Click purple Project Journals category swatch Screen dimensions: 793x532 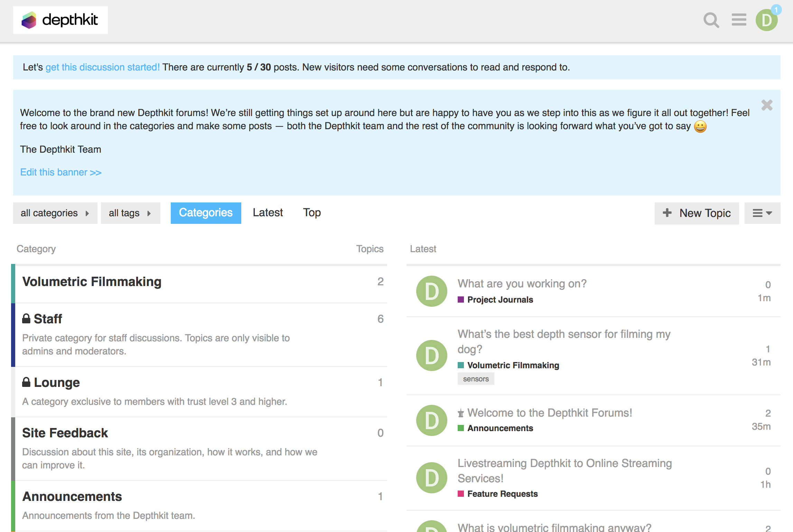tap(461, 300)
